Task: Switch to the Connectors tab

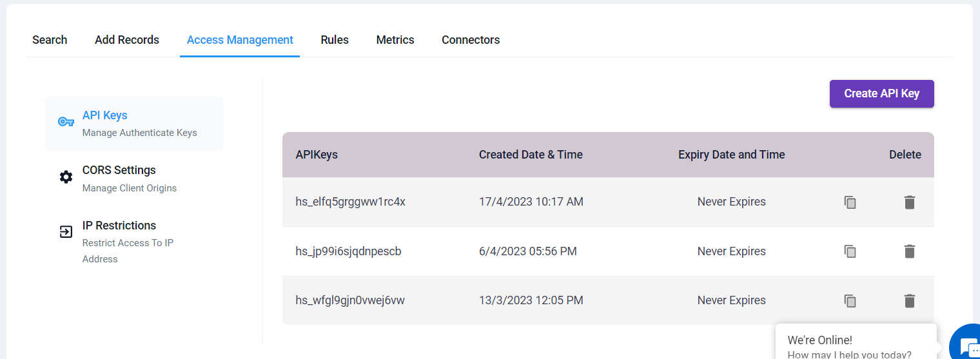Action: pos(471,40)
